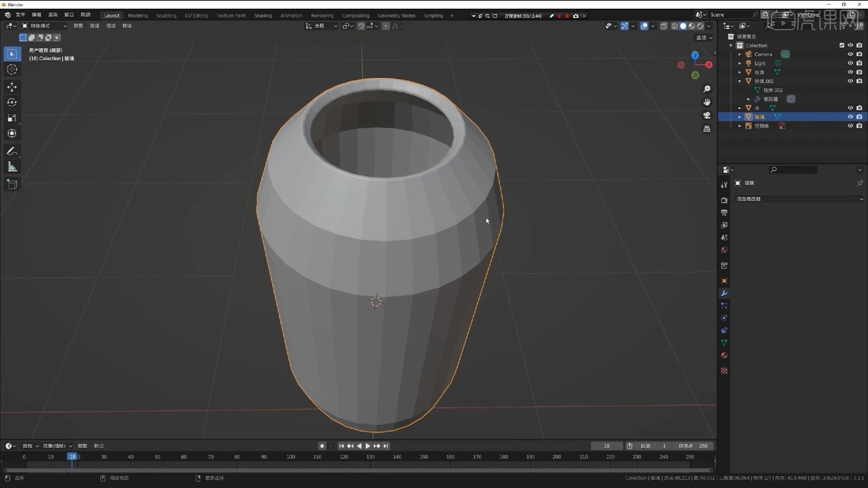Disable render for 空物体 camera icon
The height and width of the screenshot is (488, 868).
point(859,126)
